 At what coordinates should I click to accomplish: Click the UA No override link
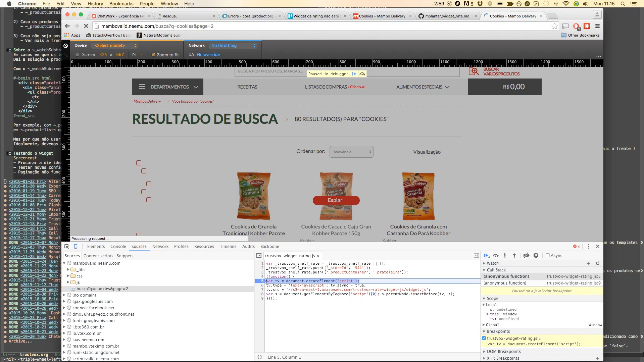click(208, 55)
